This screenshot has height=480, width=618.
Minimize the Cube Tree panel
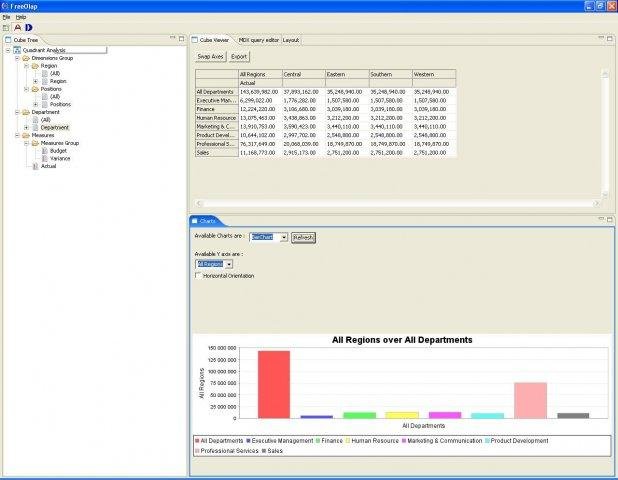click(x=172, y=38)
